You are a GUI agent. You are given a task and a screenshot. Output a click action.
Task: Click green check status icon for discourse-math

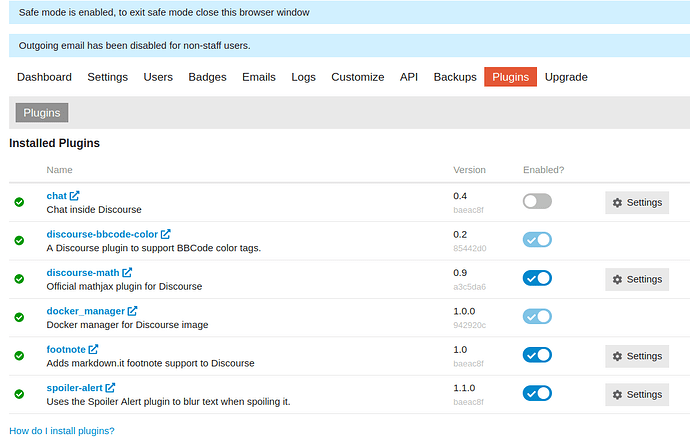coord(19,279)
